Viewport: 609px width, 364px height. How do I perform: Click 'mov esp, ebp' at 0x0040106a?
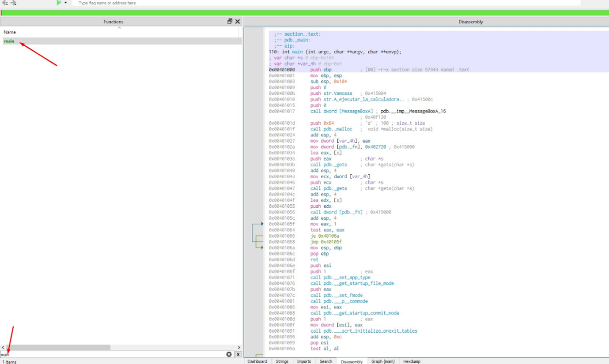[x=326, y=248]
